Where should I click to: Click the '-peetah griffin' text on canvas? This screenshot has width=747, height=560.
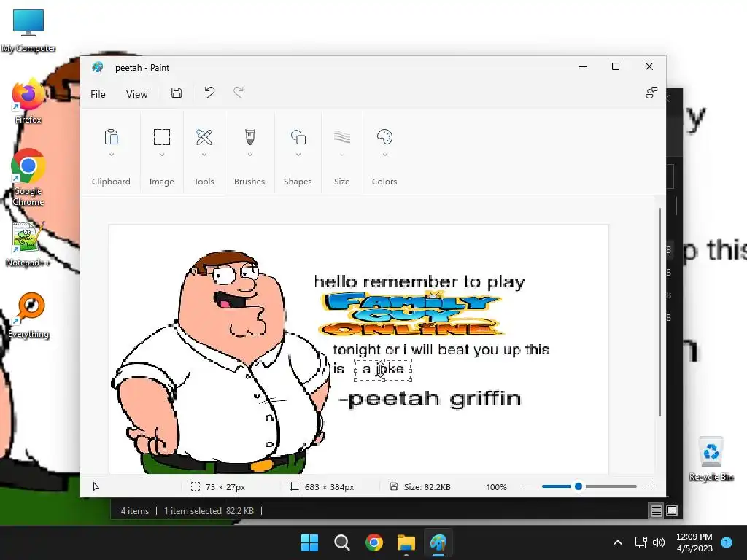pyautogui.click(x=430, y=399)
